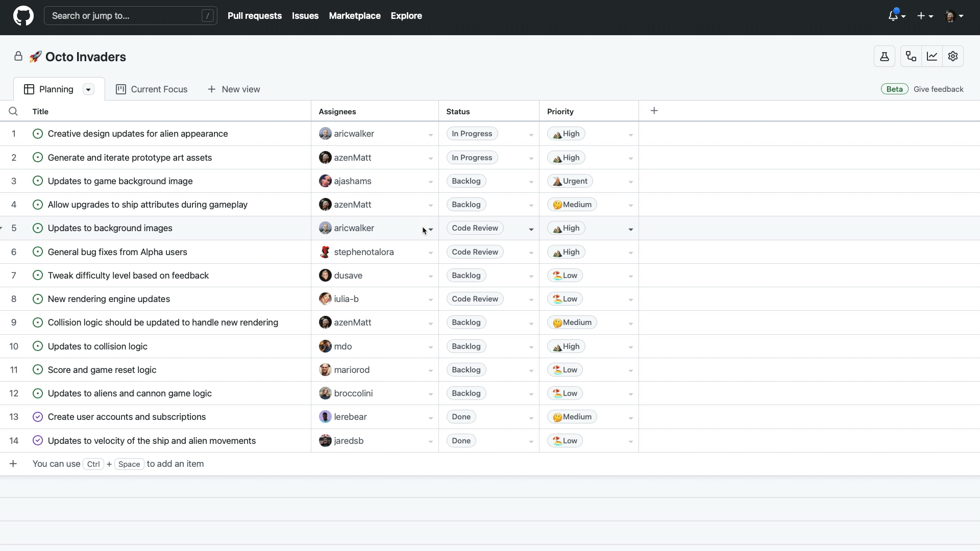Open issue Updates to aliens and cannon game logic

(130, 393)
